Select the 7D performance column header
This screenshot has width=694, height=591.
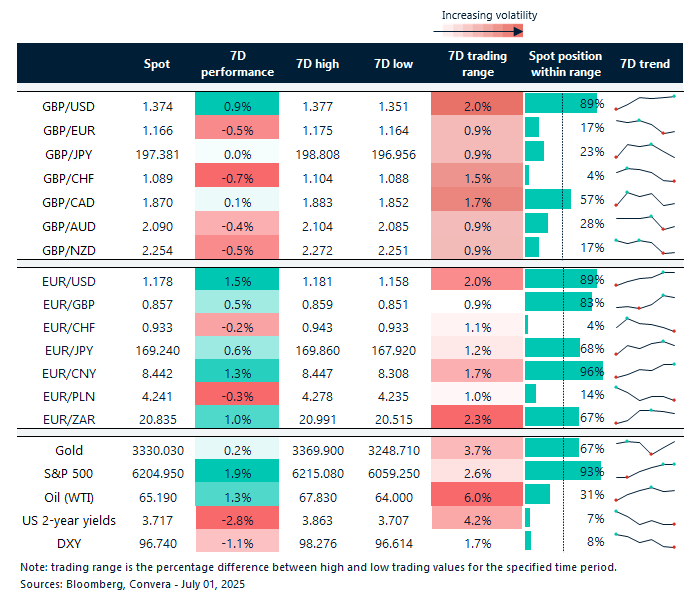[237, 65]
